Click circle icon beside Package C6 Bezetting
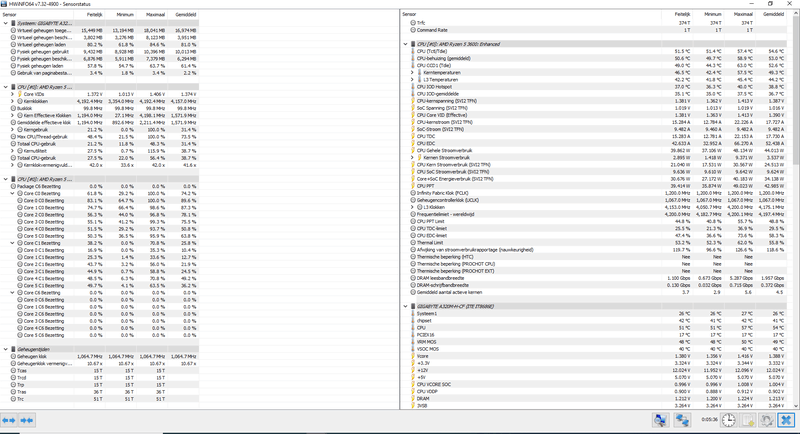Screen dimensions: 800x434 pyautogui.click(x=13, y=187)
